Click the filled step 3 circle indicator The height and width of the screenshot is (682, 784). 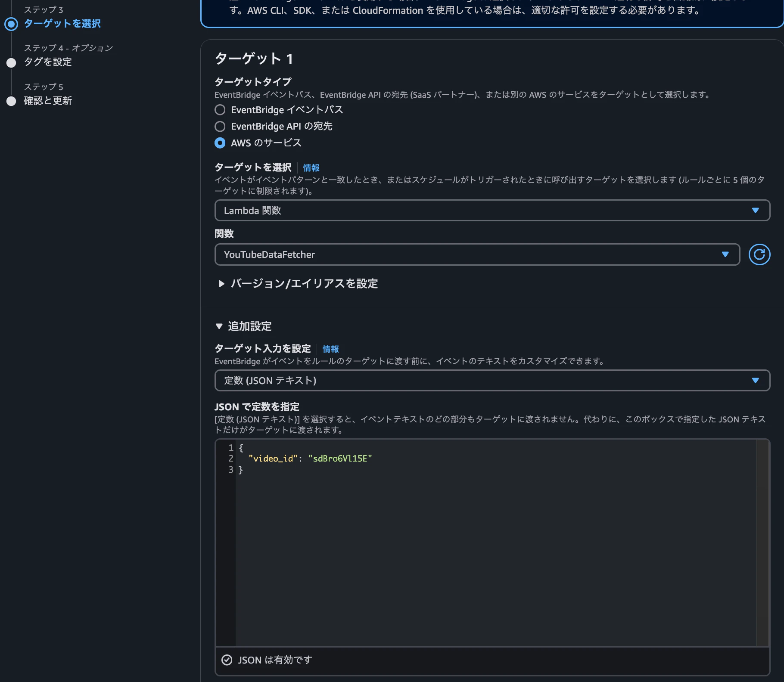point(11,23)
